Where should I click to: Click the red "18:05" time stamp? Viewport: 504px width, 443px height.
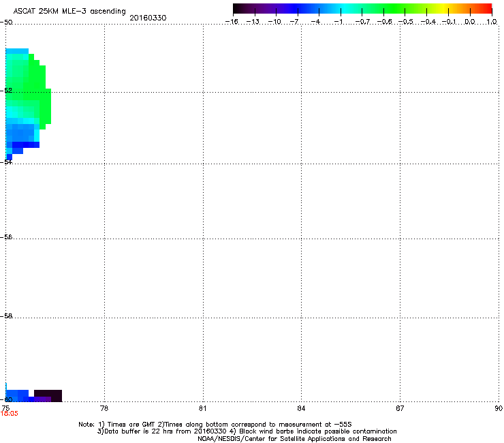pyautogui.click(x=10, y=414)
